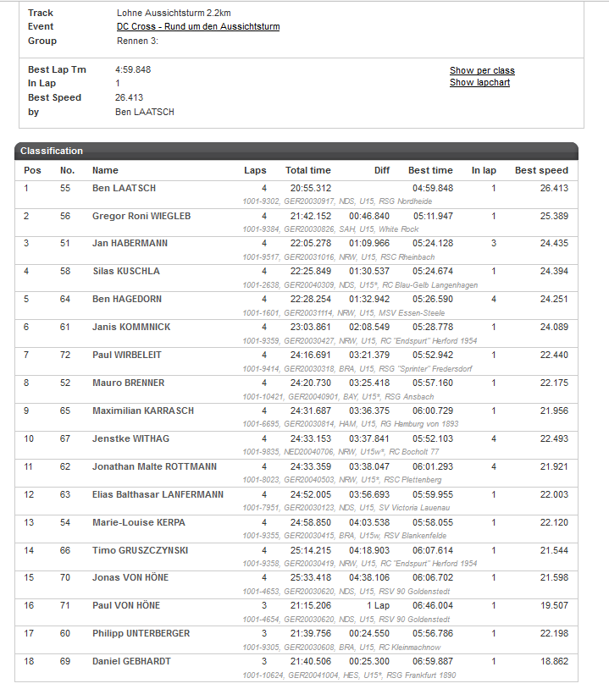Open the DC Cross event link
The width and height of the screenshot is (609, 700).
[198, 27]
